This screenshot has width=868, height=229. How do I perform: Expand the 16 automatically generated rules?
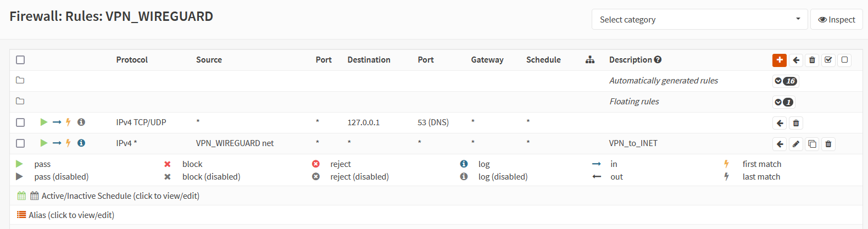785,81
